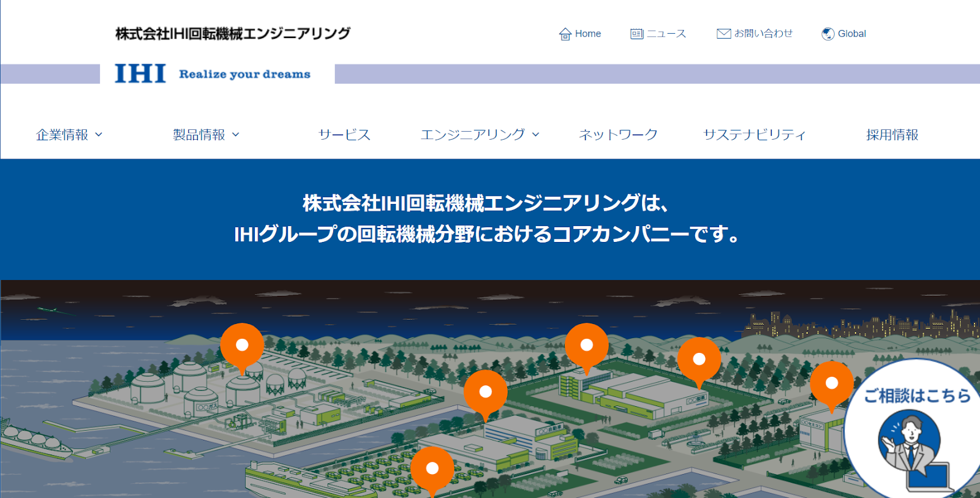The height and width of the screenshot is (498, 980).
Task: Expand the エンジニアリング dropdown chevron
Action: [x=535, y=135]
